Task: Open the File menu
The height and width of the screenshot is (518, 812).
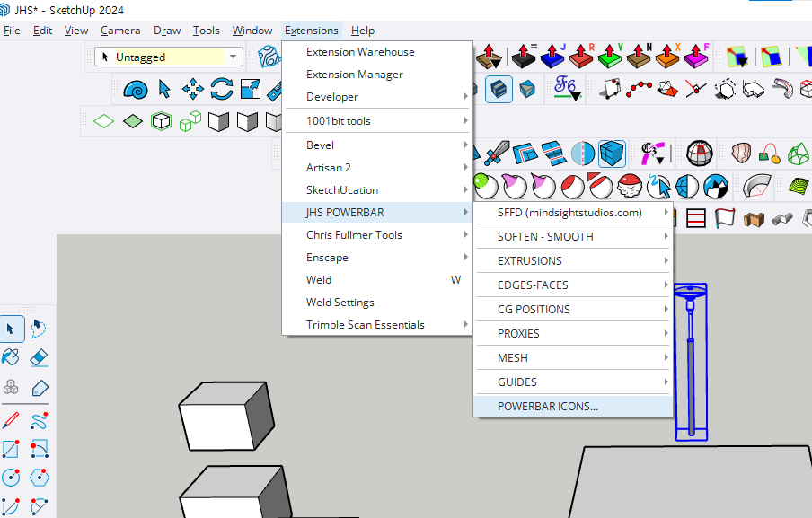Action: (12, 31)
